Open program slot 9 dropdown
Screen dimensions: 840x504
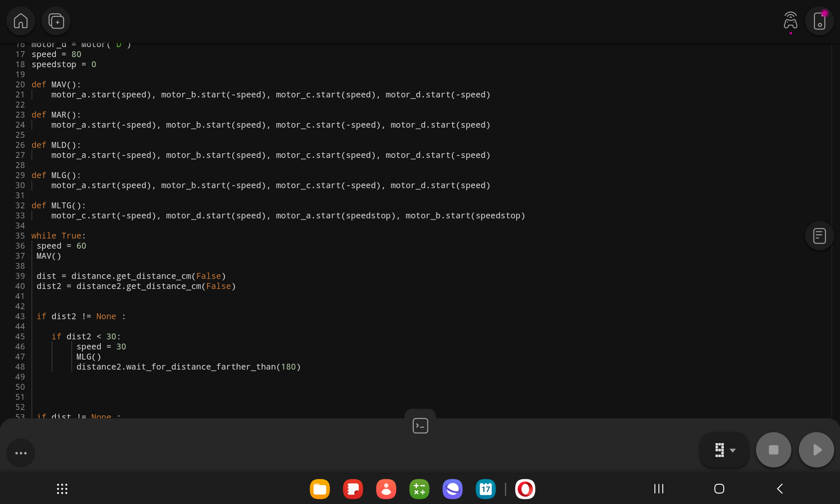click(724, 450)
